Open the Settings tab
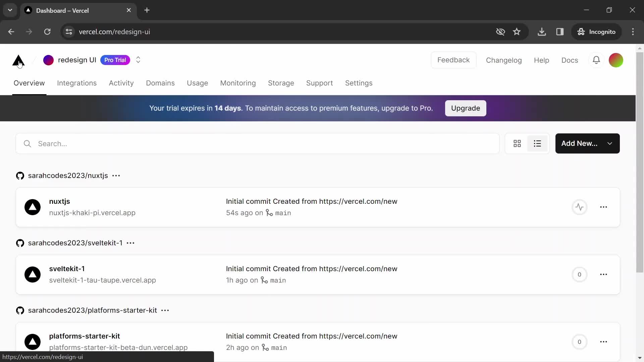The width and height of the screenshot is (644, 362). click(x=359, y=83)
